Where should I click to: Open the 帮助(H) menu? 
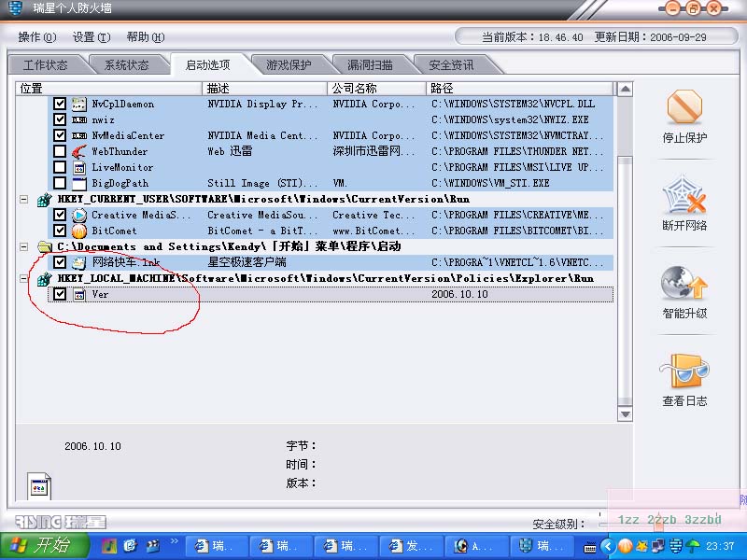click(146, 37)
